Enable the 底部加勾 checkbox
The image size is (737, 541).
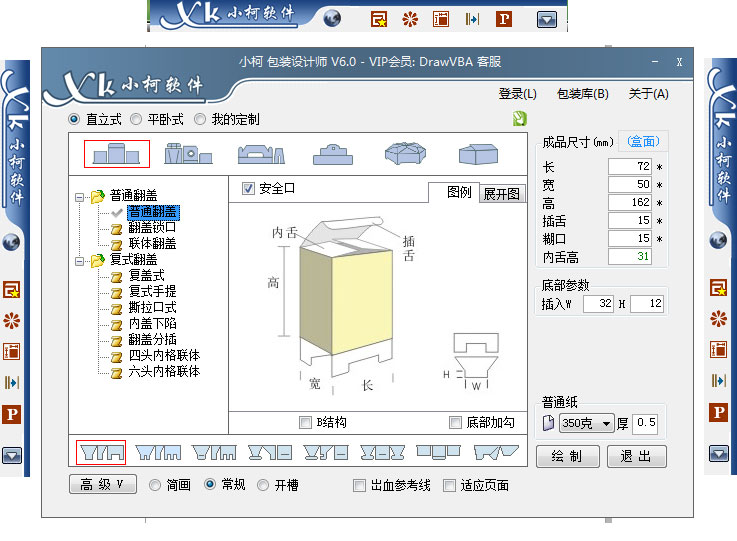[455, 423]
